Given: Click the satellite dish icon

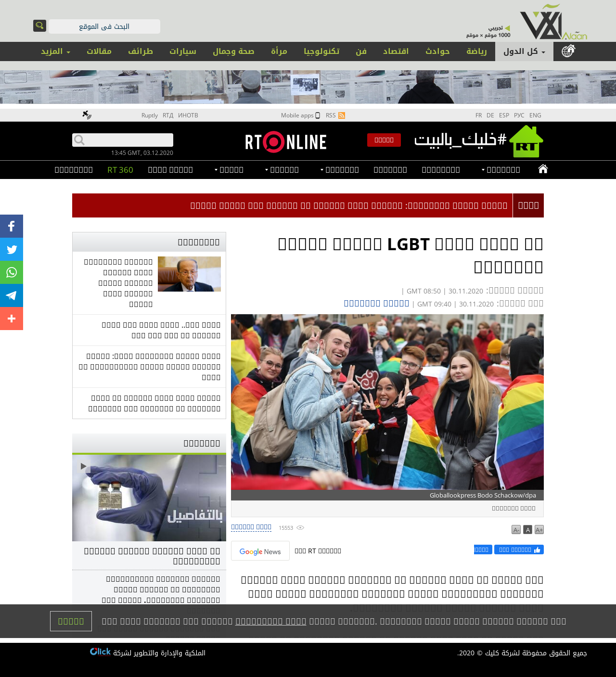Looking at the screenshot, I should tap(87, 115).
